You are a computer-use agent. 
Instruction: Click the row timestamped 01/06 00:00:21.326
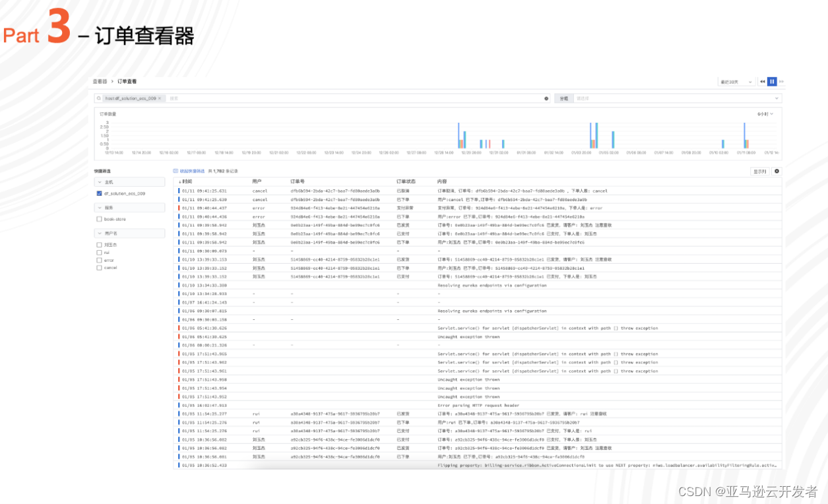coord(478,345)
